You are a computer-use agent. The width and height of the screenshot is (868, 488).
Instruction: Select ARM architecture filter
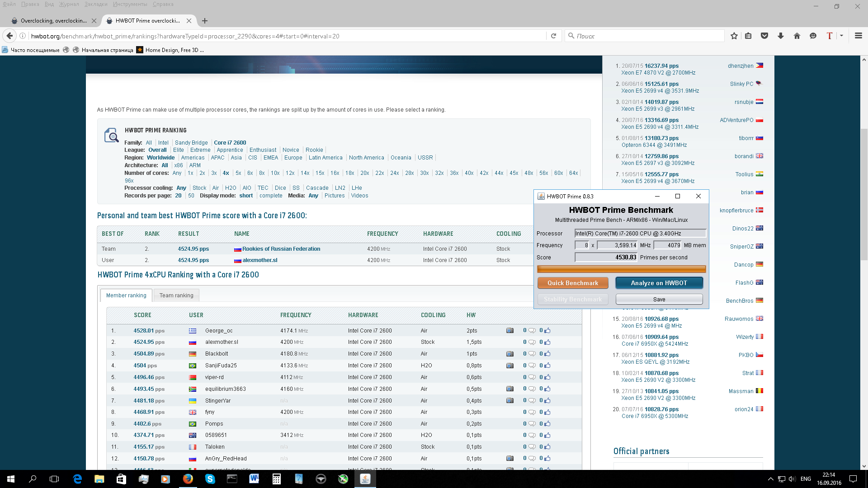click(x=195, y=165)
